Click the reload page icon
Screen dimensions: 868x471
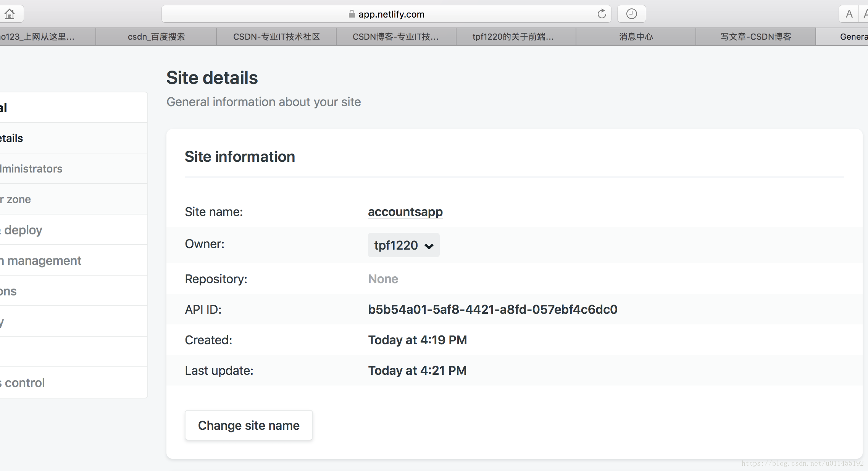602,14
